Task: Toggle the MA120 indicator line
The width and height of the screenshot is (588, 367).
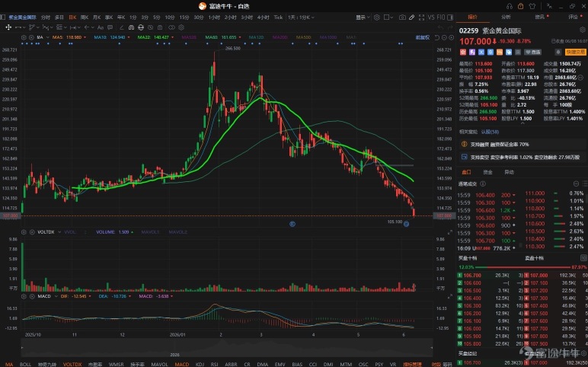Action: [256, 37]
